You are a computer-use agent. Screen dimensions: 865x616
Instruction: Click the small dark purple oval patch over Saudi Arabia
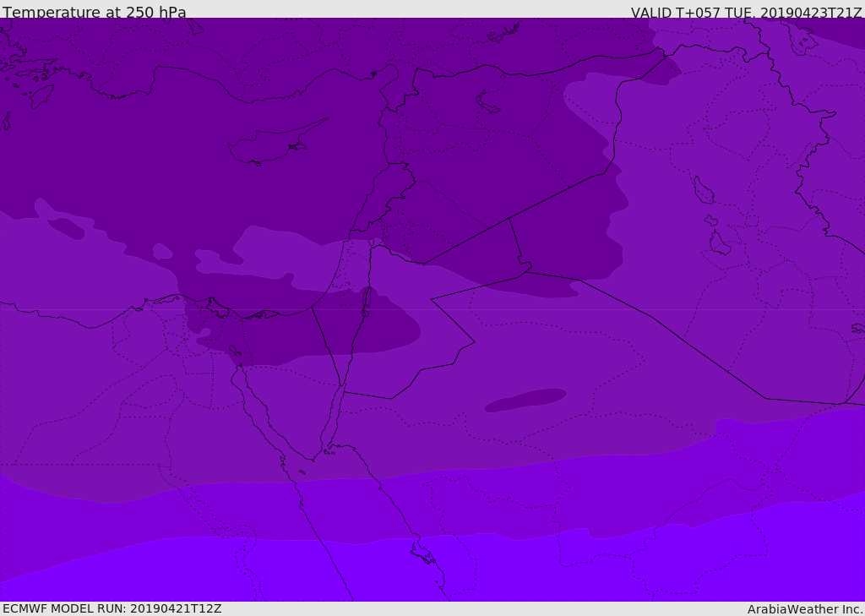point(525,401)
